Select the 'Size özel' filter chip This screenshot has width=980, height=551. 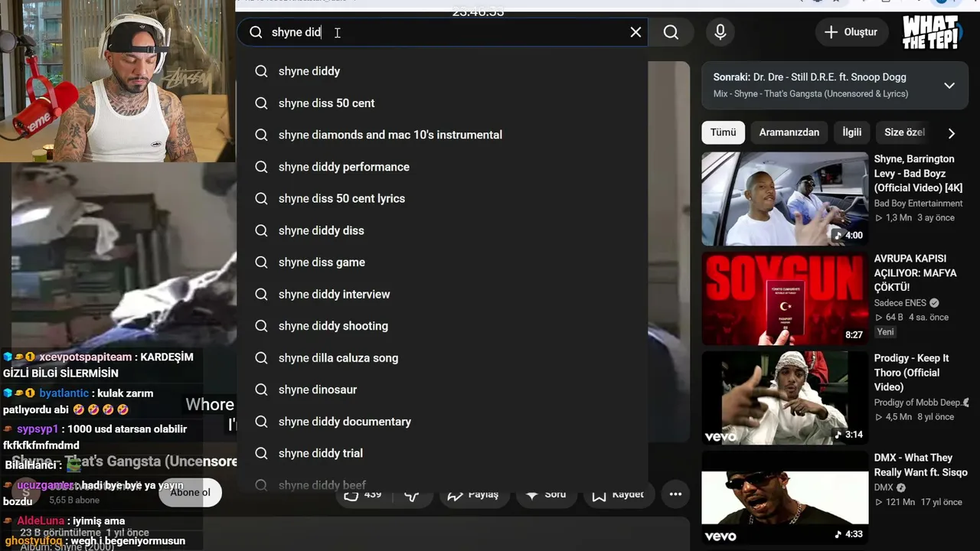coord(904,132)
